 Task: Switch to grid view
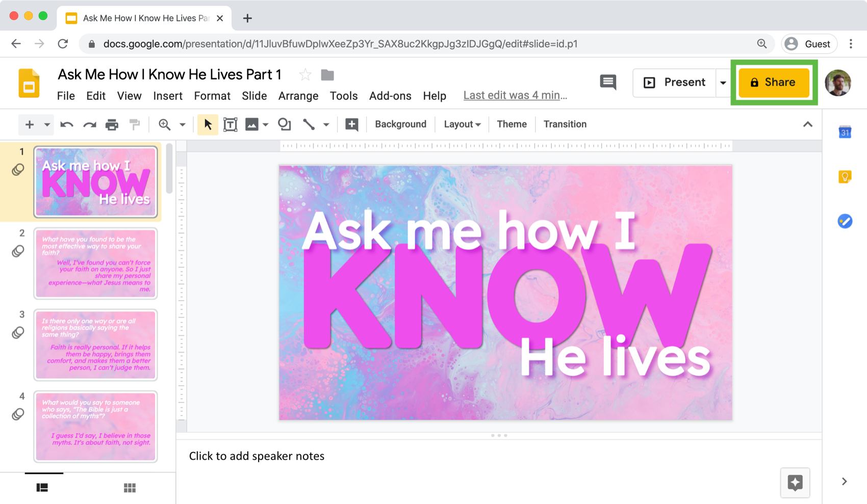tap(130, 488)
